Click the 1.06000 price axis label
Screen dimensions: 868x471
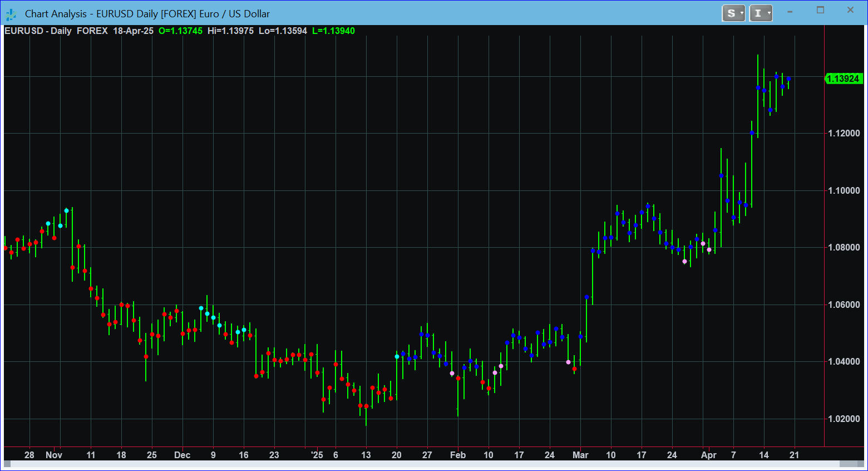click(x=844, y=305)
